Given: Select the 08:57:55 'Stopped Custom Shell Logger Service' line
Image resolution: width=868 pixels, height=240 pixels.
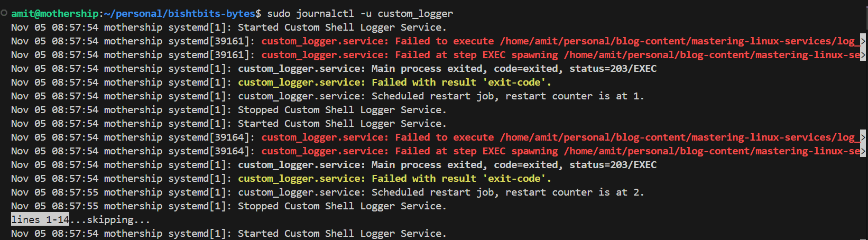Looking at the screenshot, I should pyautogui.click(x=229, y=206).
